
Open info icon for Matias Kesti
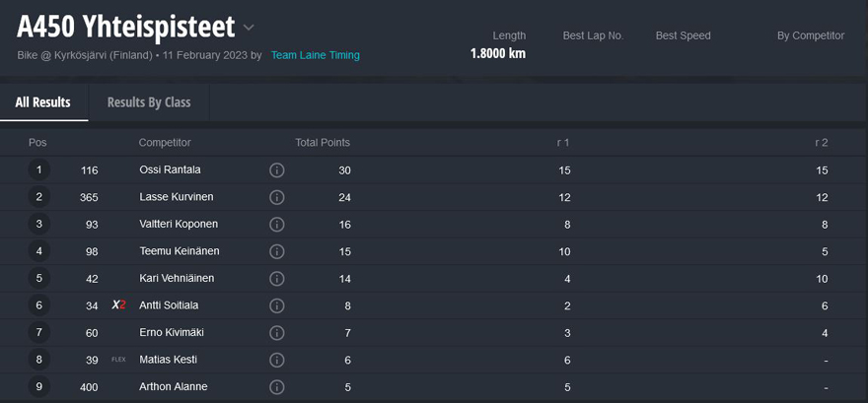(x=277, y=360)
